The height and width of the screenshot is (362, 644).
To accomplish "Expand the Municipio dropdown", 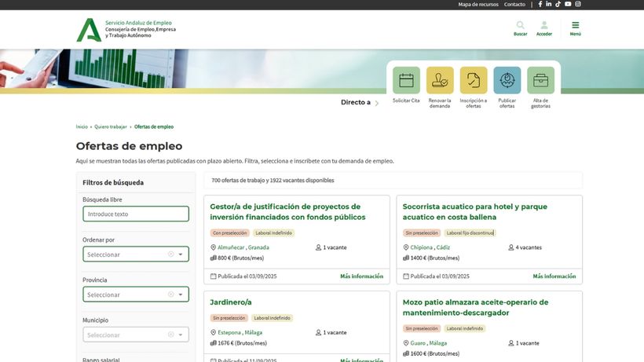I will [x=136, y=335].
